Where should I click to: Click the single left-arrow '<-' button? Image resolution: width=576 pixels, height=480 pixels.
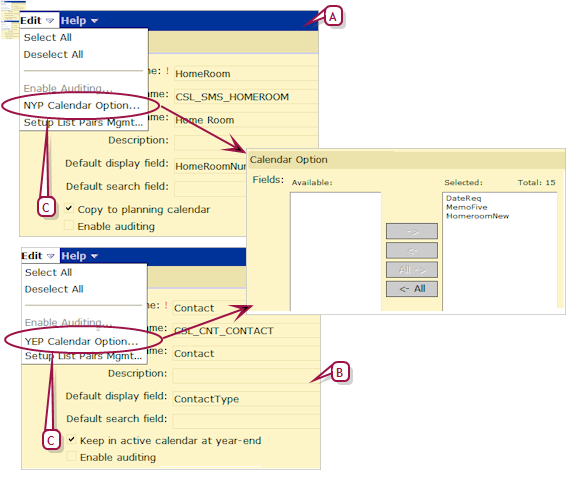coord(411,250)
